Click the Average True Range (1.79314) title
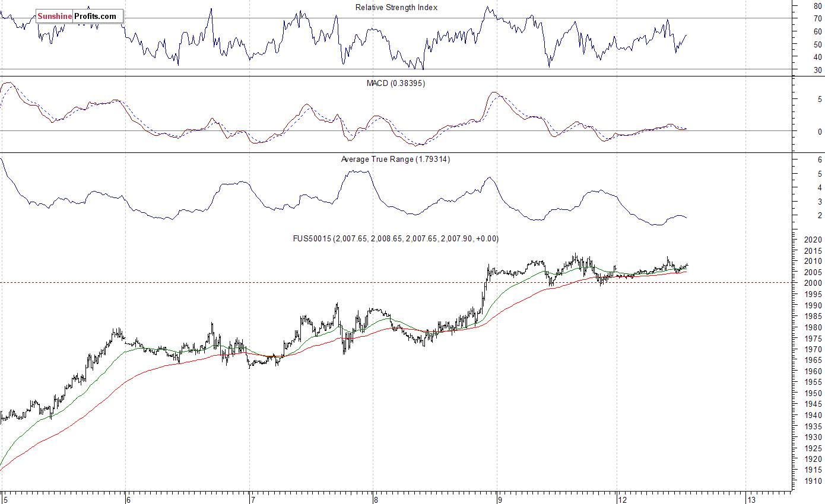 pos(395,159)
